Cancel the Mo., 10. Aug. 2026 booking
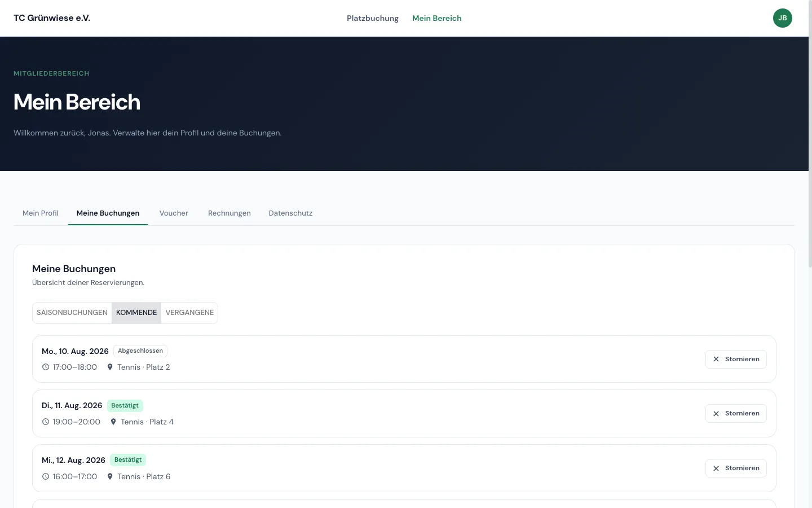Screen dimensions: 812x508 [x=736, y=359]
